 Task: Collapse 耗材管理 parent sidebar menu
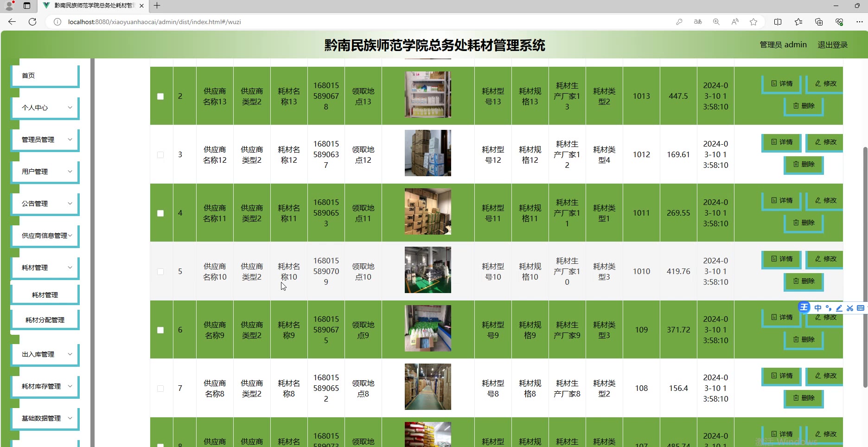[45, 268]
